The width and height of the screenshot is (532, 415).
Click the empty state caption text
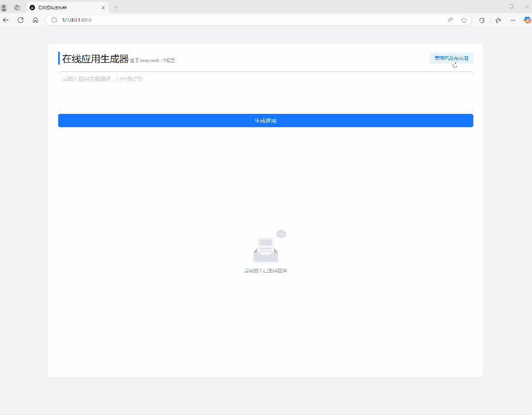coord(266,271)
